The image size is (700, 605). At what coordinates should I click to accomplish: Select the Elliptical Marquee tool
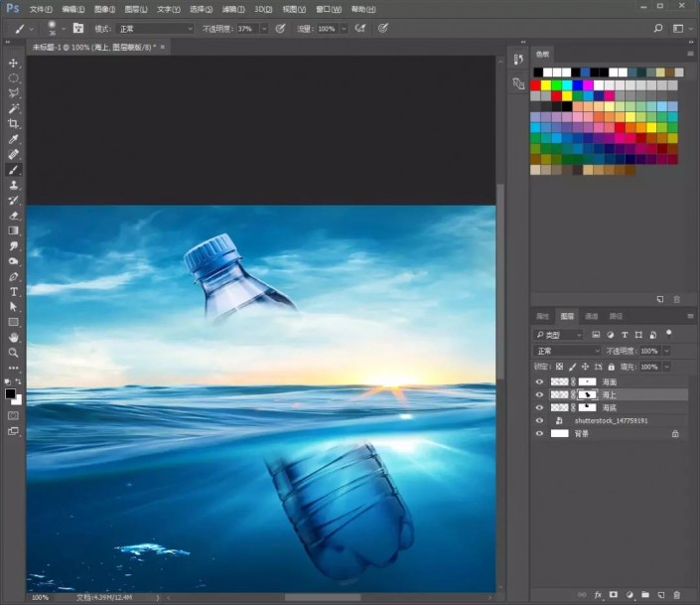[13, 78]
